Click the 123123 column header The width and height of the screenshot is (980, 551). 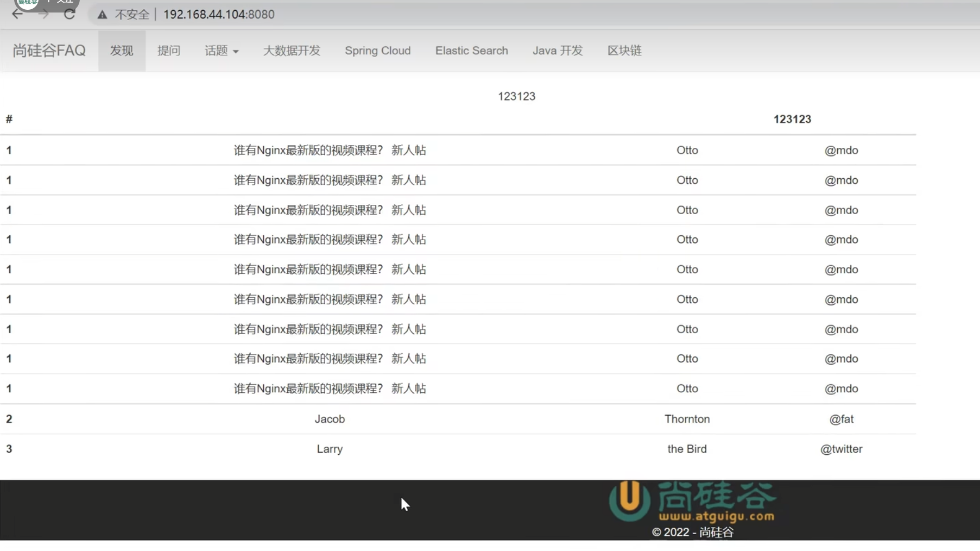click(x=792, y=119)
